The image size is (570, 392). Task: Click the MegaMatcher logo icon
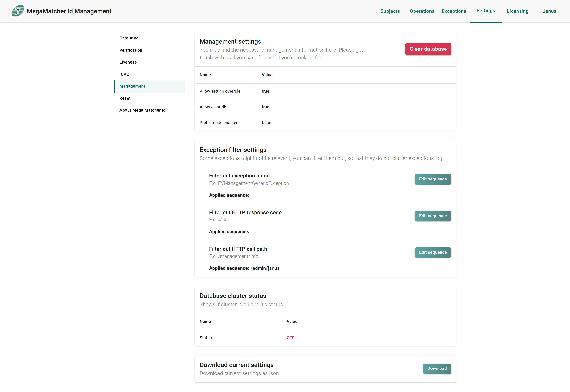[18, 11]
